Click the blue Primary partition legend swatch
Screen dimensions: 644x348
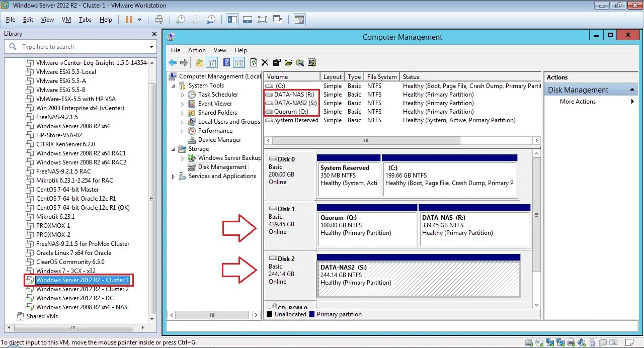[x=312, y=314]
